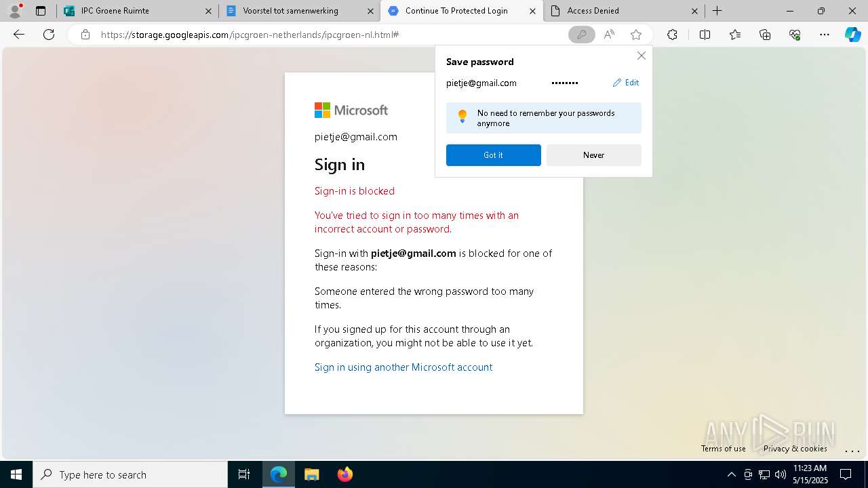The height and width of the screenshot is (488, 868).
Task: Focus the taskbar search box
Action: point(130,474)
